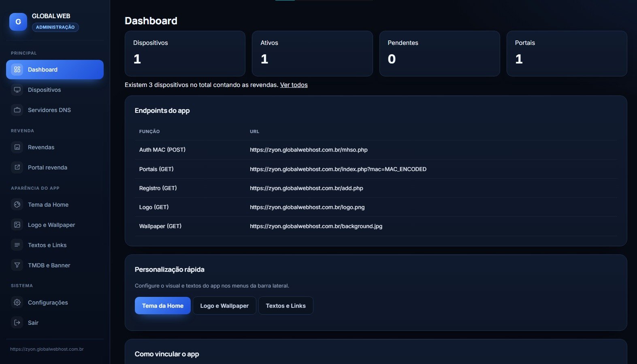Click the Dispositivos monitor icon

[x=17, y=90]
